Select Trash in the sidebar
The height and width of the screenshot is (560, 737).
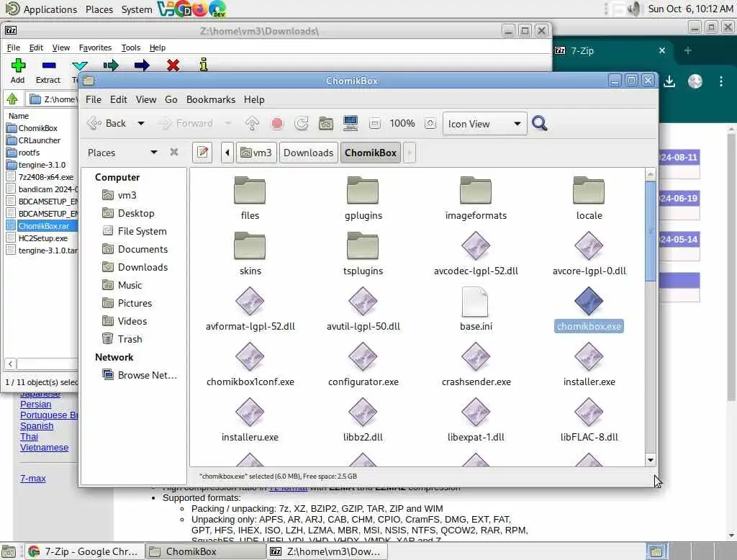(x=130, y=339)
